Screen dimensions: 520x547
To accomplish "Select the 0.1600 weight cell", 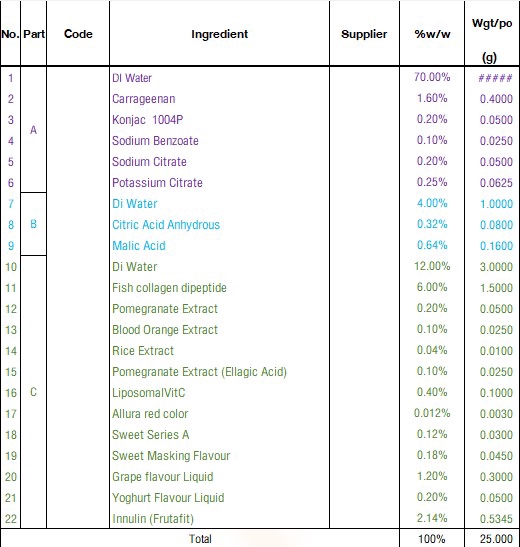I will 492,246.
